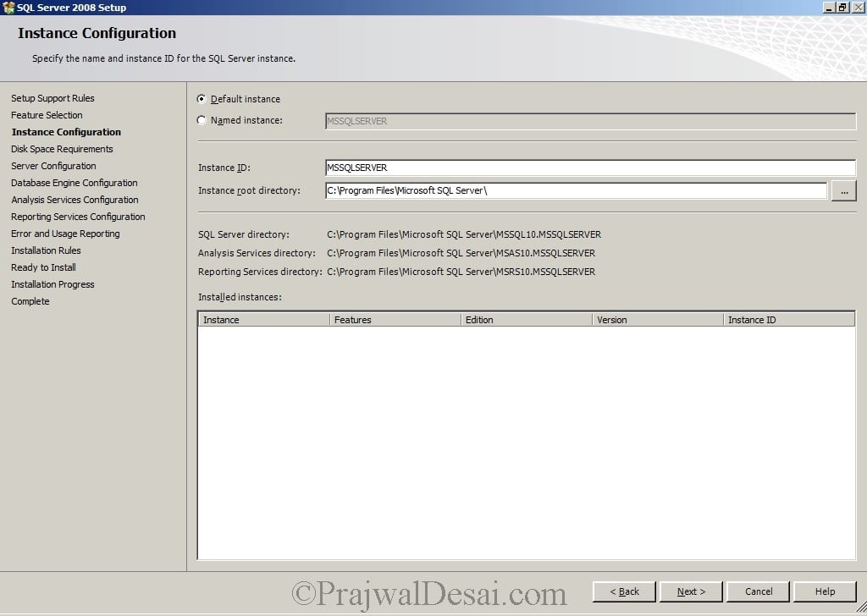867x616 pixels.
Task: Click the Analysis Services directory path text
Action: click(x=461, y=253)
